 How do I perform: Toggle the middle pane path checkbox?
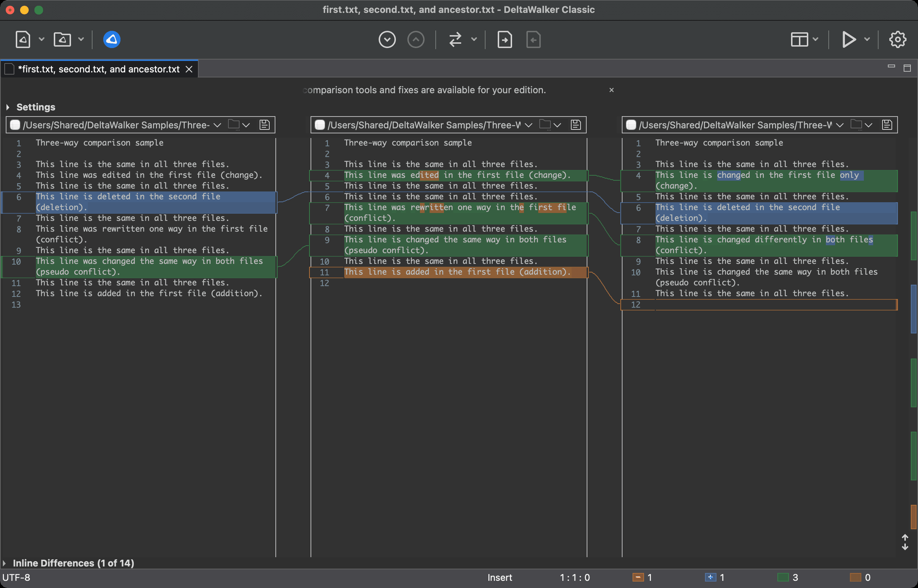pos(320,125)
